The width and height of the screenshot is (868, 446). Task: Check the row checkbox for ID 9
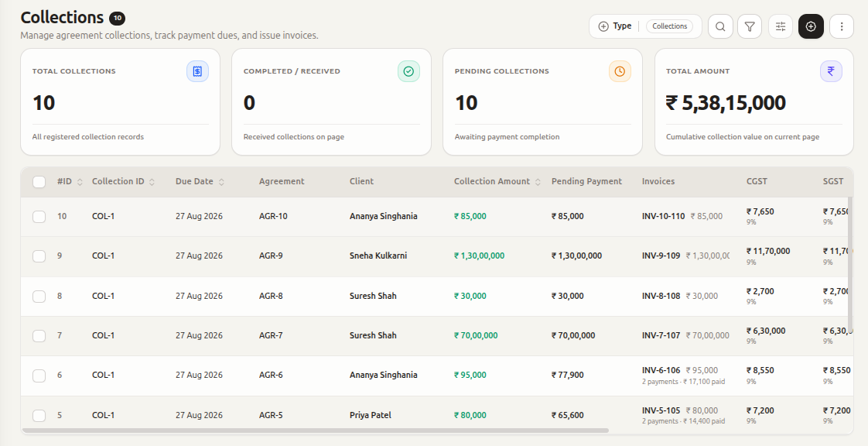click(39, 256)
